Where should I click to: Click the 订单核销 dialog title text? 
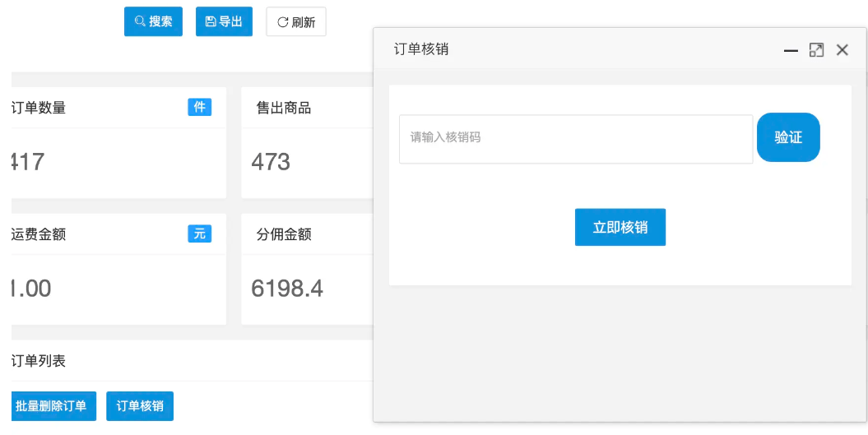coord(421,49)
